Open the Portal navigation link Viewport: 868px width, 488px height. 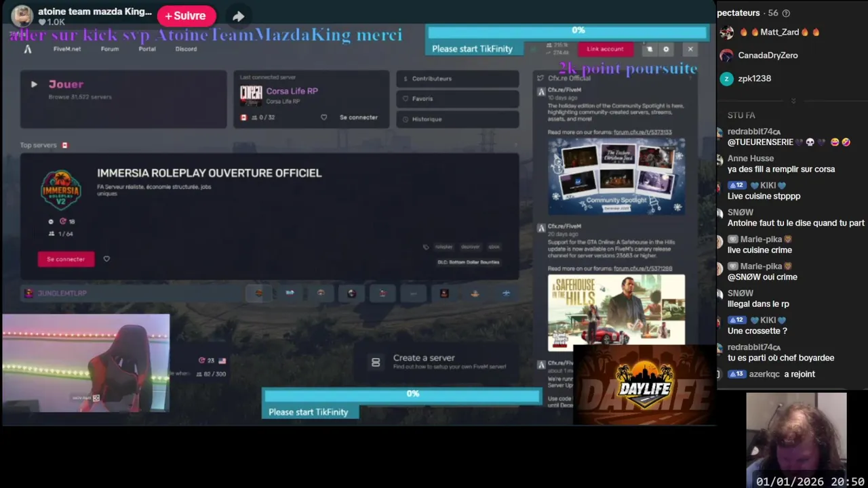[x=147, y=49]
